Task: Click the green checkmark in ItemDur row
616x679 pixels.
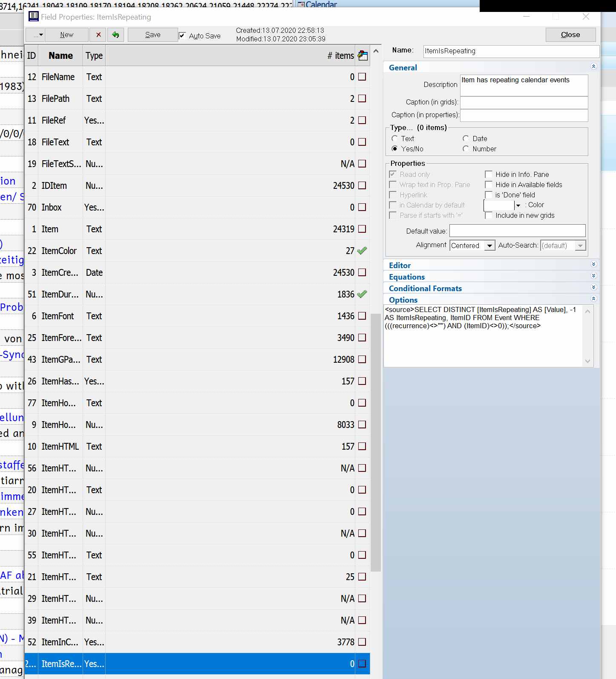Action: point(362,294)
